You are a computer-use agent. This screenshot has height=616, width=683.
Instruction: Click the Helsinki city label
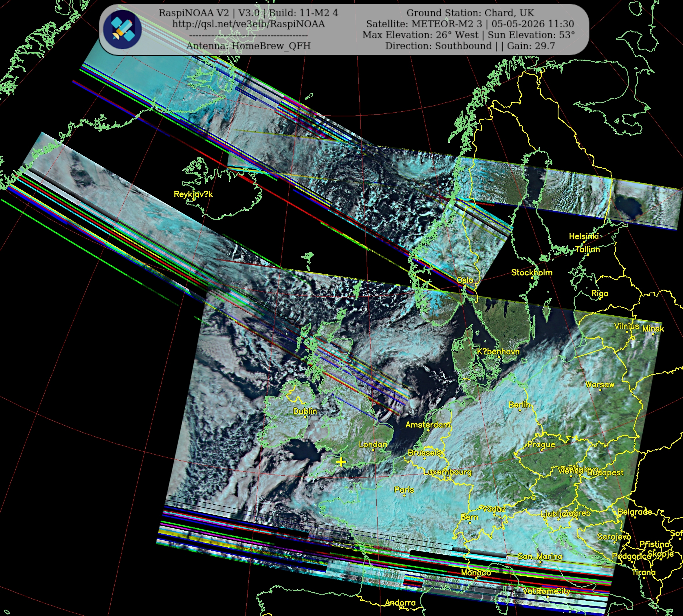tap(584, 236)
